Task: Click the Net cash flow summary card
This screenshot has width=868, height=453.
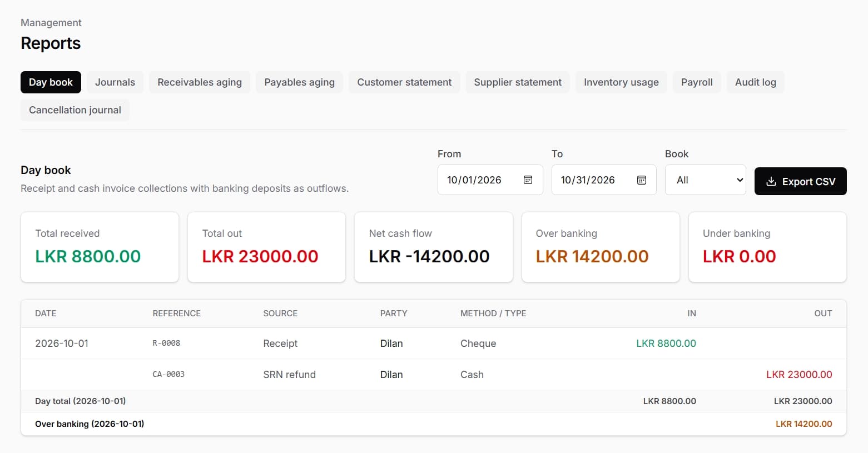Action: 434,247
